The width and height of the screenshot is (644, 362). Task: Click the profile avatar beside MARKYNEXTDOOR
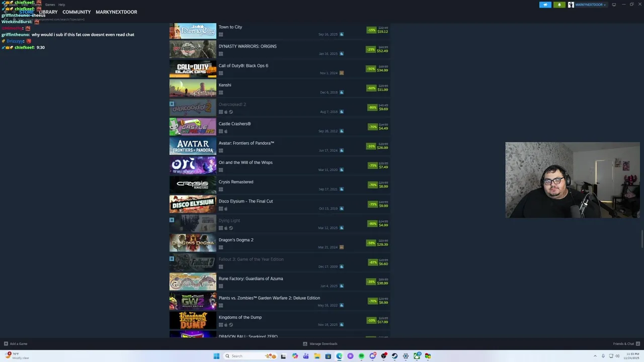571,5
